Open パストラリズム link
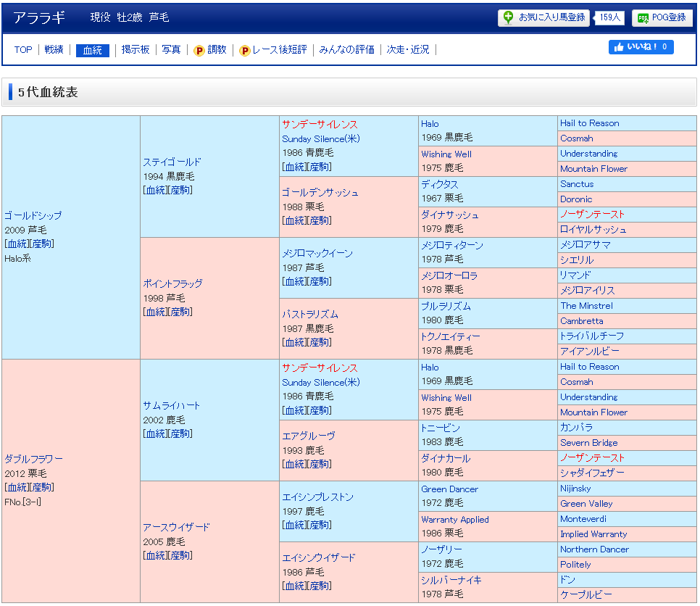Screen dimensions: 700x606 (310, 315)
